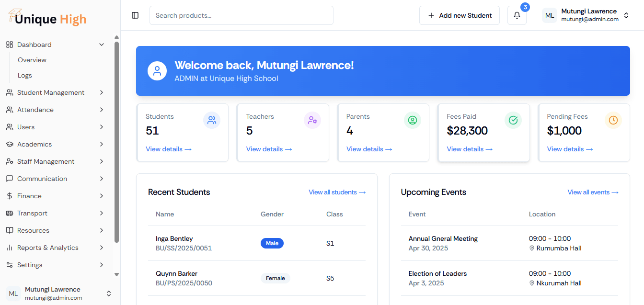Toggle the sidebar collapse icon near search bar
Viewport: 644px width, 305px height.
pyautogui.click(x=135, y=15)
